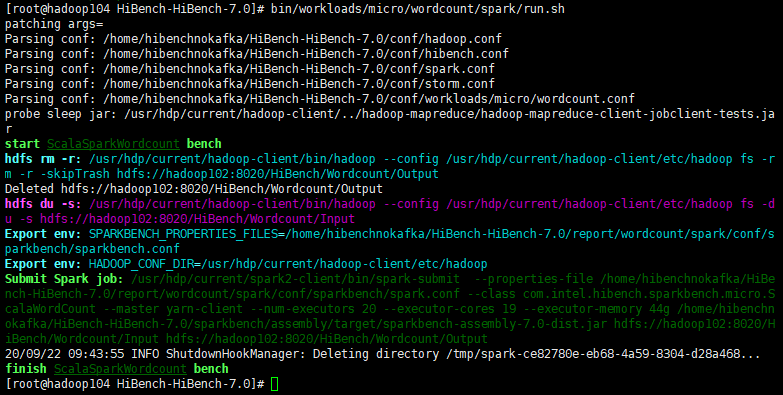Click the hadoop.conf parsing path

[x=302, y=38]
